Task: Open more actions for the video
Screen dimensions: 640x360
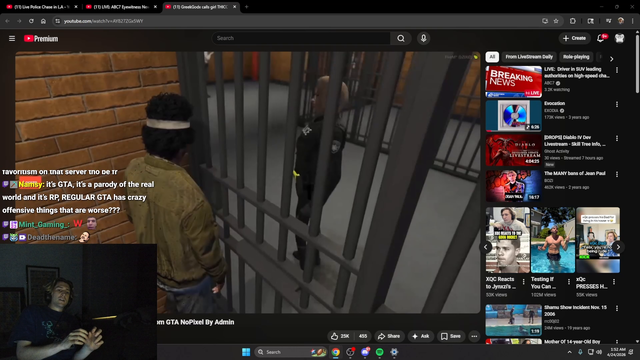Action: click(x=474, y=336)
